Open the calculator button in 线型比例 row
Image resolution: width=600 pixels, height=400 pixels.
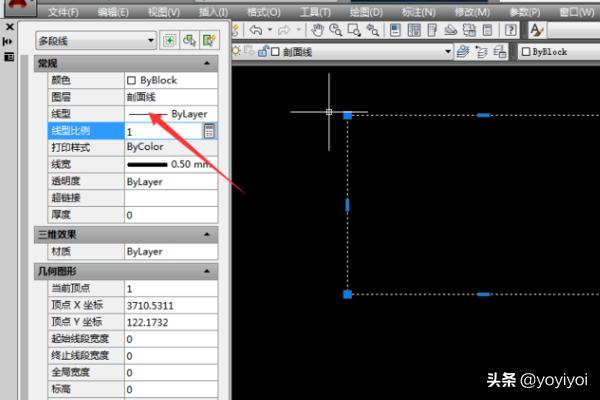[x=209, y=131]
